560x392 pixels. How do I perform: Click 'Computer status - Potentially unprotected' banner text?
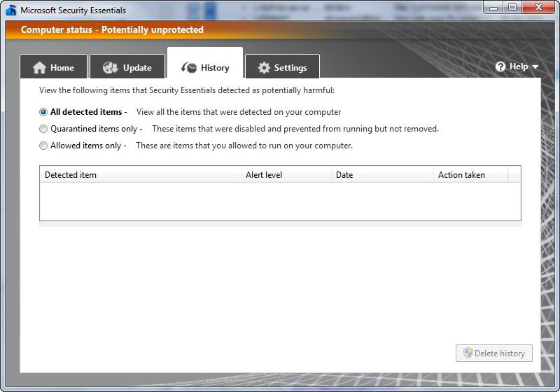(x=112, y=29)
